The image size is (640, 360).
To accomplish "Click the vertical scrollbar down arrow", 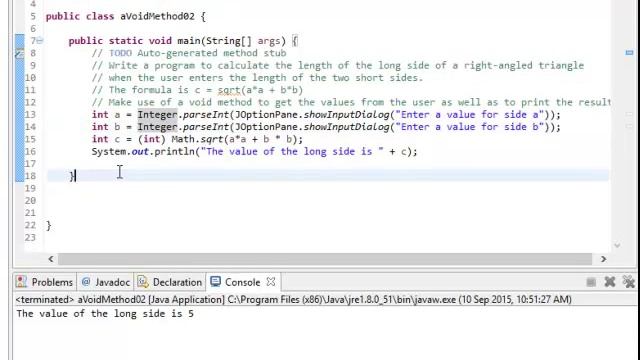I will click(x=617, y=245).
